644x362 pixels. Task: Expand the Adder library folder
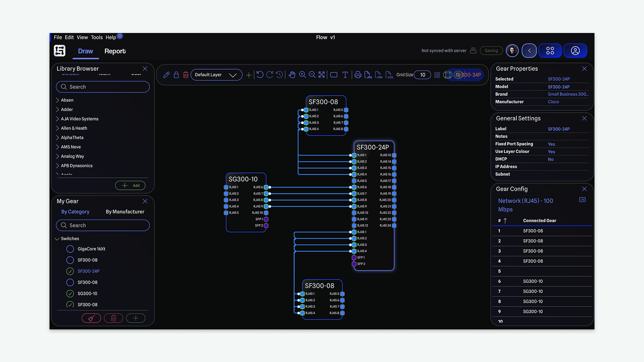pyautogui.click(x=58, y=109)
